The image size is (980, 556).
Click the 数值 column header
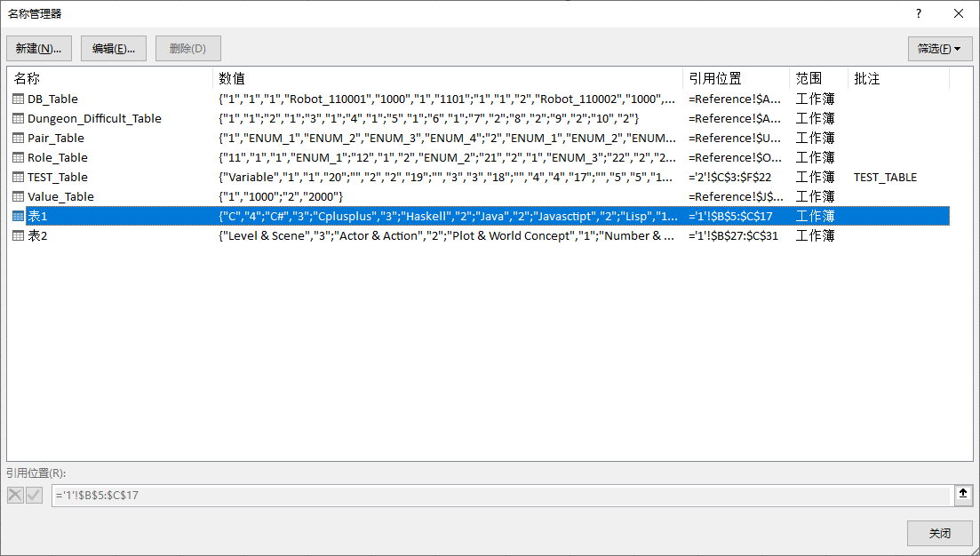coord(448,79)
